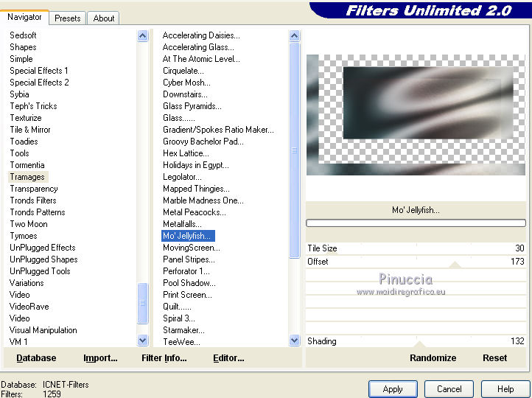
Task: Choose Cyber Mosh... filter
Action: pyautogui.click(x=186, y=83)
